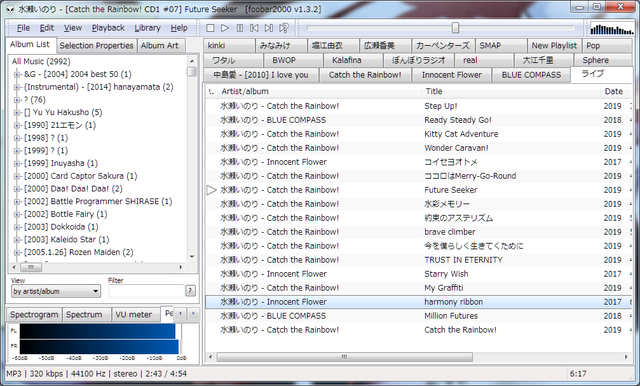Switch to Spectrum visualization tab

coord(87,315)
